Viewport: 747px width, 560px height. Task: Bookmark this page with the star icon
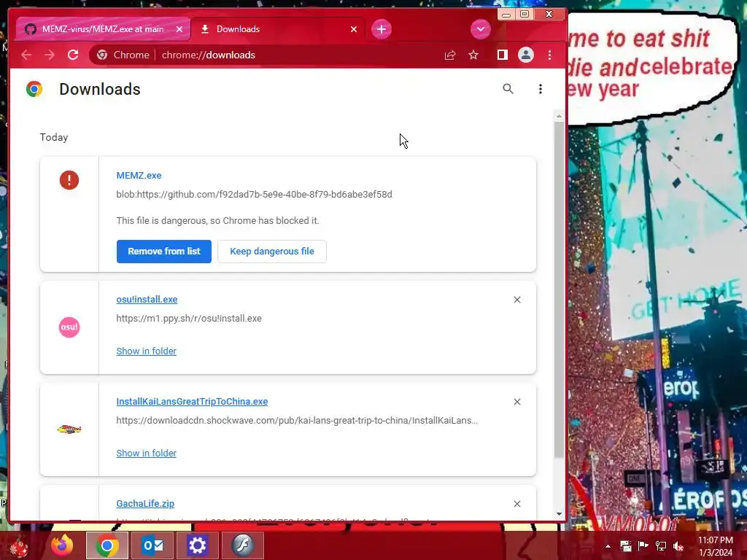473,55
